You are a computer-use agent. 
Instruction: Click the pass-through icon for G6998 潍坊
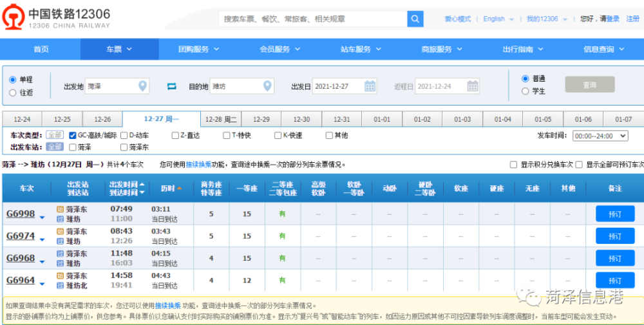coord(60,219)
